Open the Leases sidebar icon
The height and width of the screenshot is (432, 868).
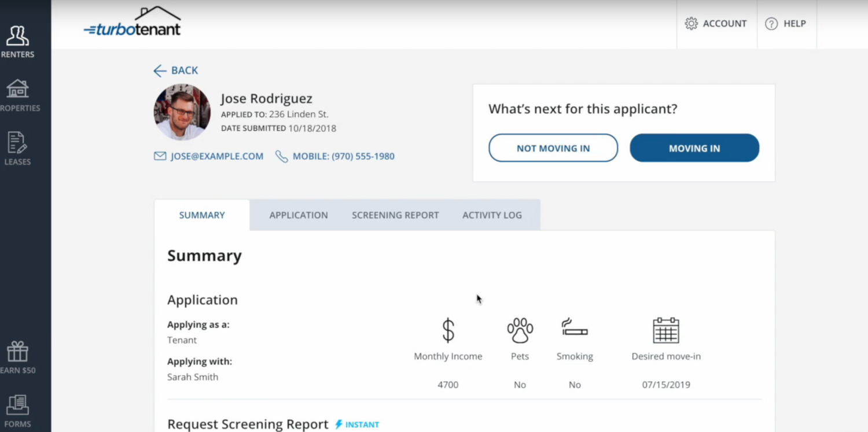17,143
